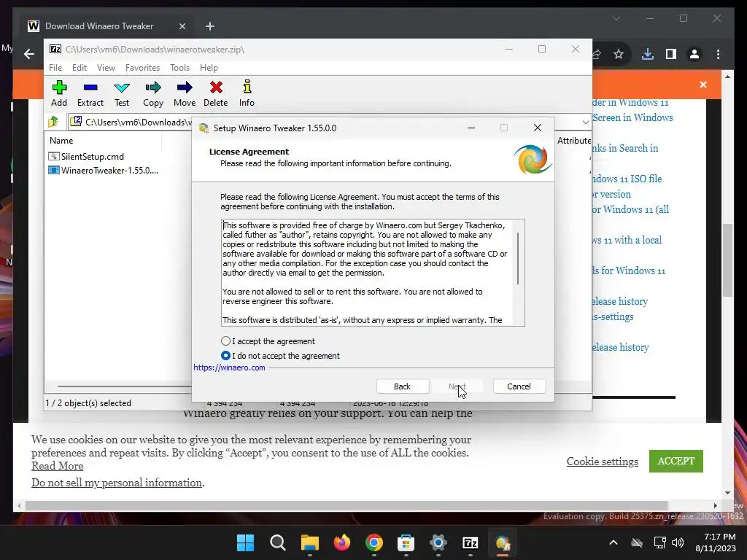The height and width of the screenshot is (560, 747).
Task: Open taskbar Search
Action: (278, 542)
